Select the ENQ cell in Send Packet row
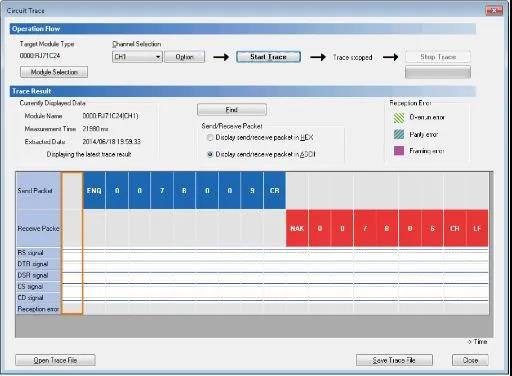 94,190
